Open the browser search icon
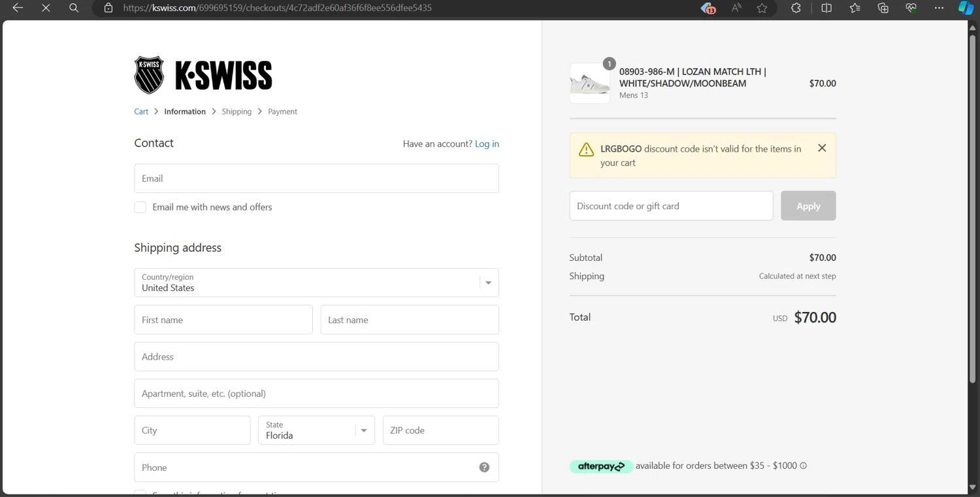 tap(74, 8)
